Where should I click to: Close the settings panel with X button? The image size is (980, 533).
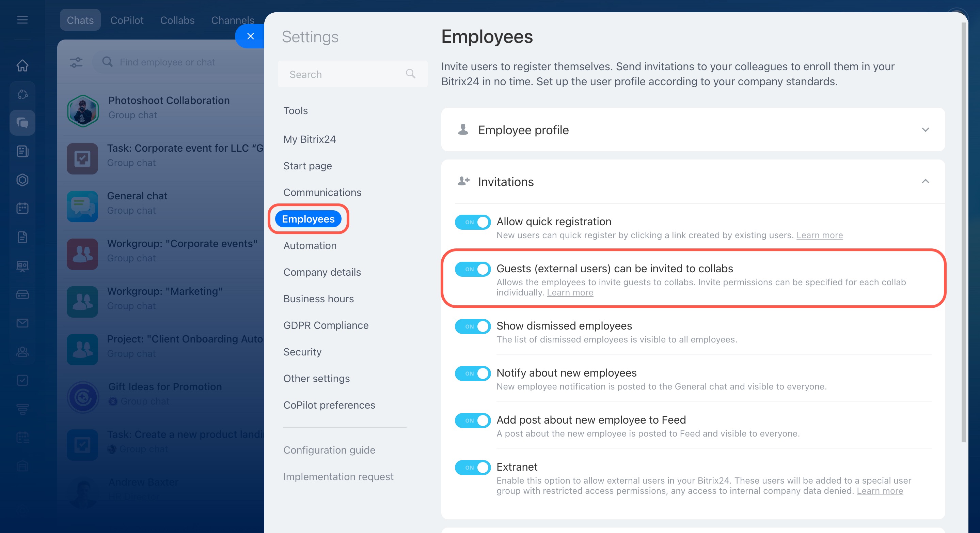[250, 36]
